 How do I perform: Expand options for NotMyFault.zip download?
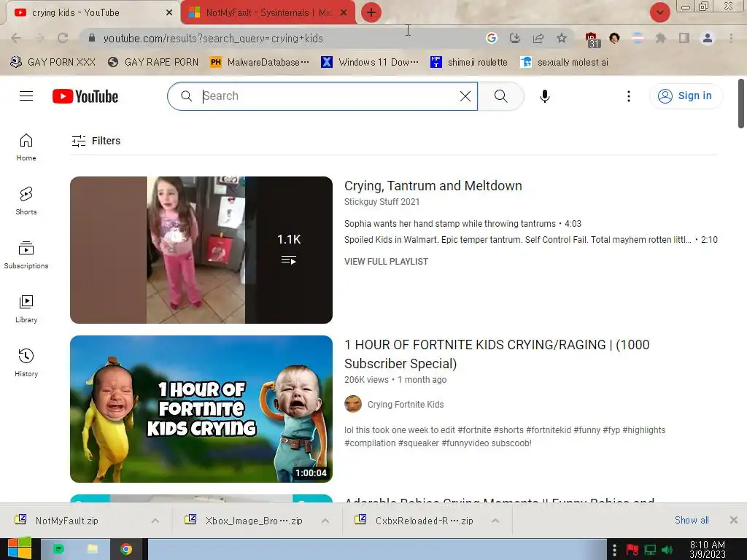pos(155,521)
